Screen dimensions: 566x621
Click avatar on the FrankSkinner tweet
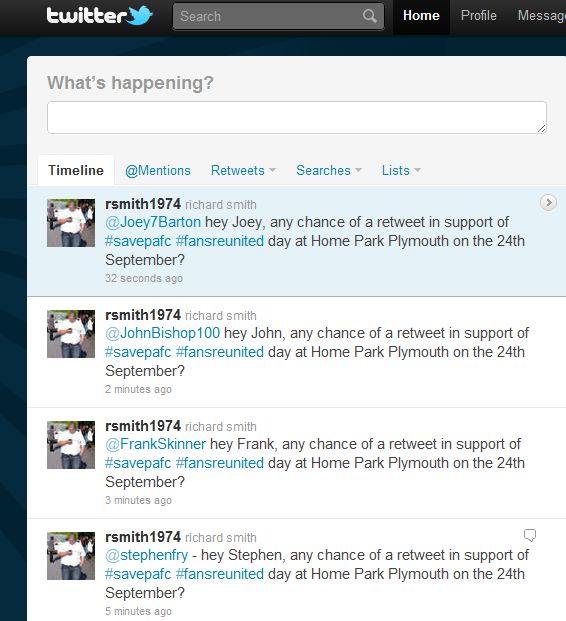pos(71,445)
